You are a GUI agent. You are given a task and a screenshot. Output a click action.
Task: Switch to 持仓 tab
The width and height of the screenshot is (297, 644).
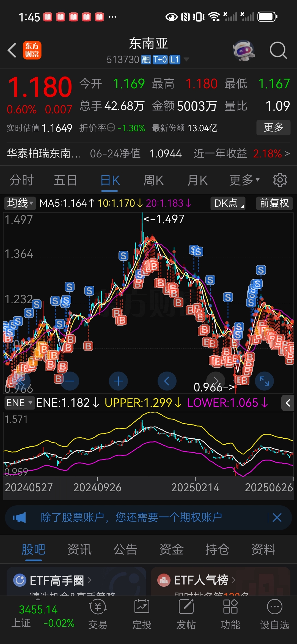click(218, 549)
